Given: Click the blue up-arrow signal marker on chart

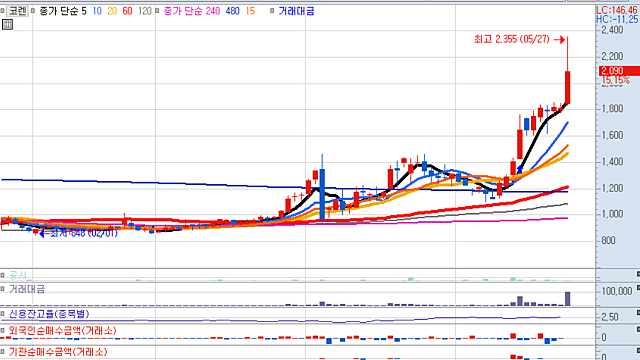Looking at the screenshot, I should 520,169.
